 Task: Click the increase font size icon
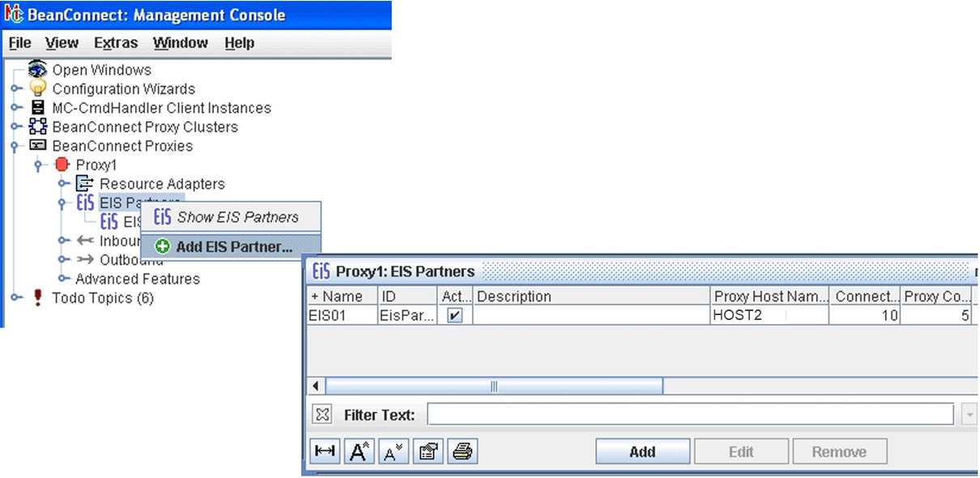[x=359, y=452]
